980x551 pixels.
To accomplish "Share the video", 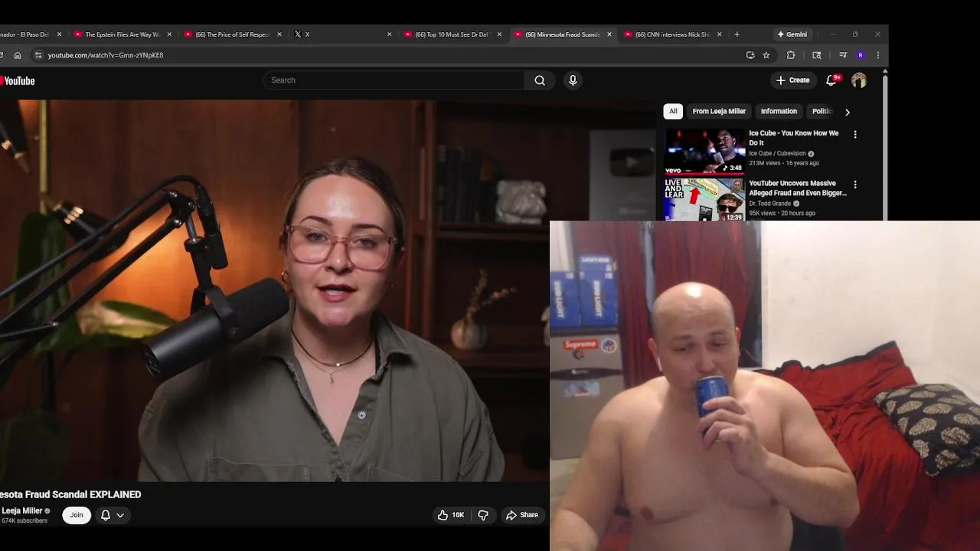I will point(522,515).
